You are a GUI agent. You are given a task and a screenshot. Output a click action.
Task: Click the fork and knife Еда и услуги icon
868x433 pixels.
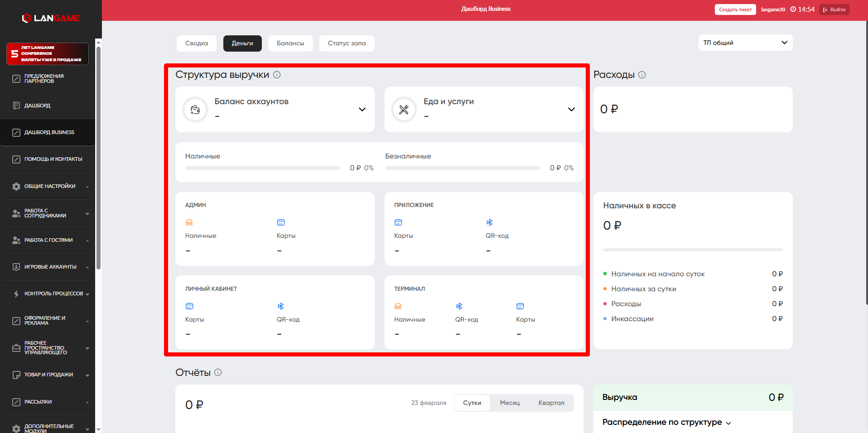[404, 110]
